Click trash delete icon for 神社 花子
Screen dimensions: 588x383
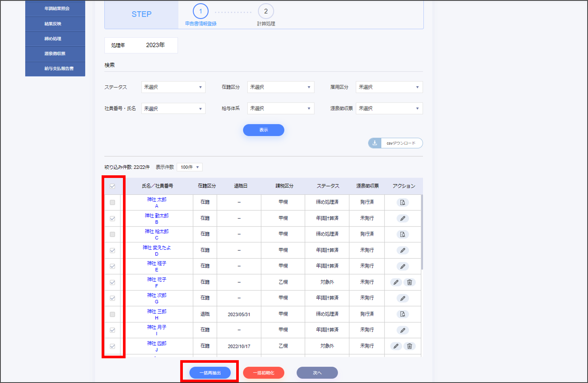[x=409, y=282]
